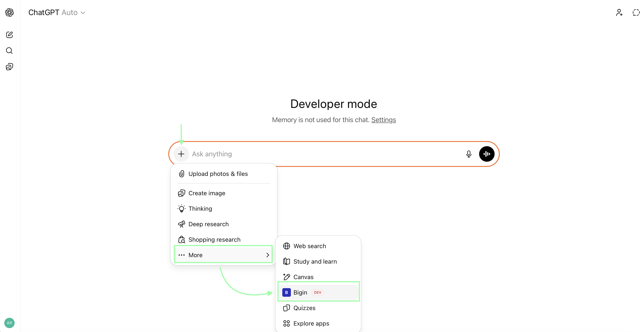Select Upload photos & files option
644x332 pixels.
click(x=218, y=174)
